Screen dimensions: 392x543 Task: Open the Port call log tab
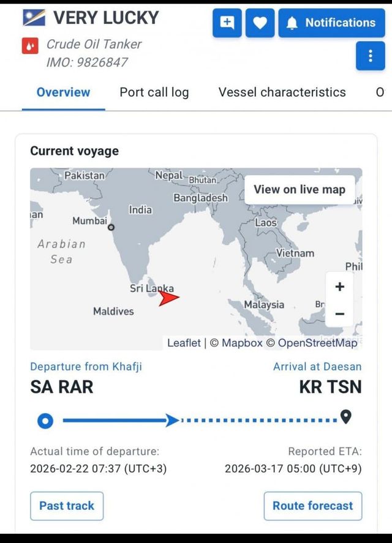click(x=154, y=92)
